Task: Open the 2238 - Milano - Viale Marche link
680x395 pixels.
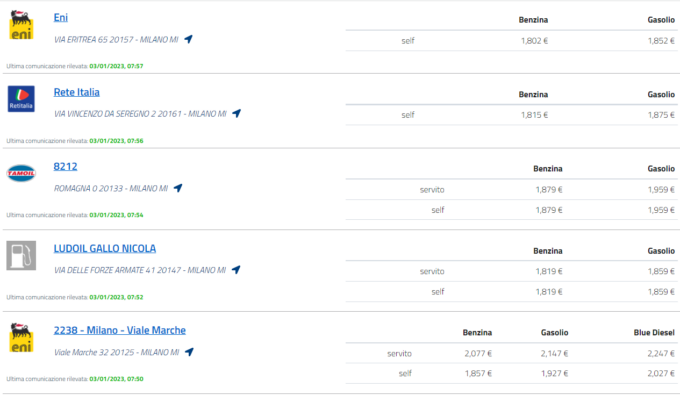Action: 120,330
